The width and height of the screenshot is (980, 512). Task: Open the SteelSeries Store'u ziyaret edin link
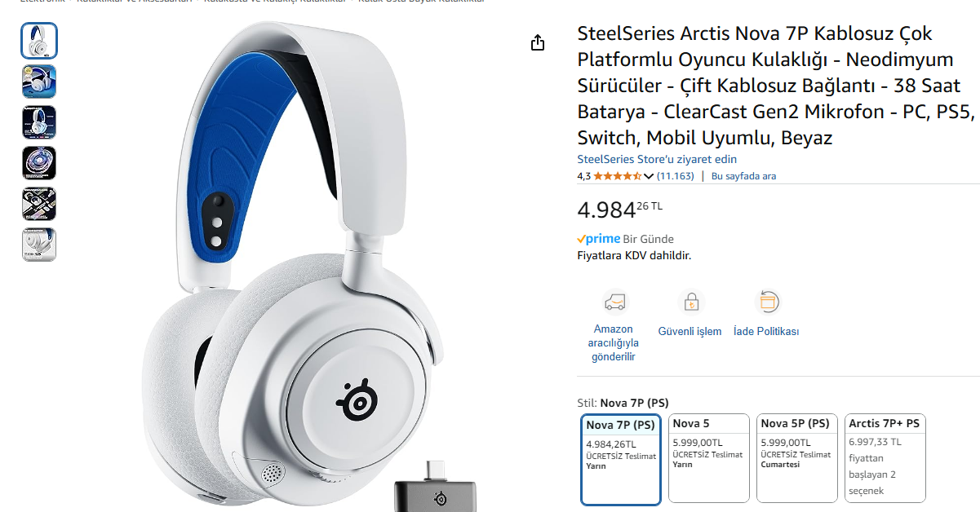(657, 159)
